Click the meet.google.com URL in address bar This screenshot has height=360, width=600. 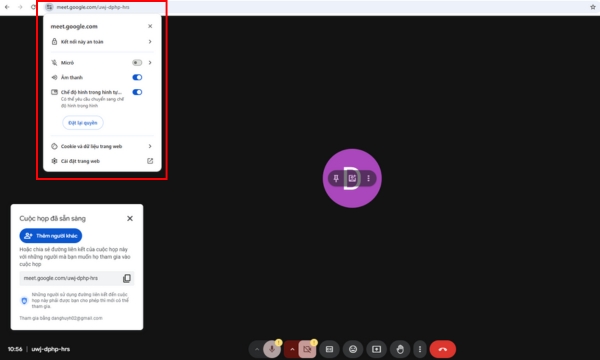coord(93,7)
